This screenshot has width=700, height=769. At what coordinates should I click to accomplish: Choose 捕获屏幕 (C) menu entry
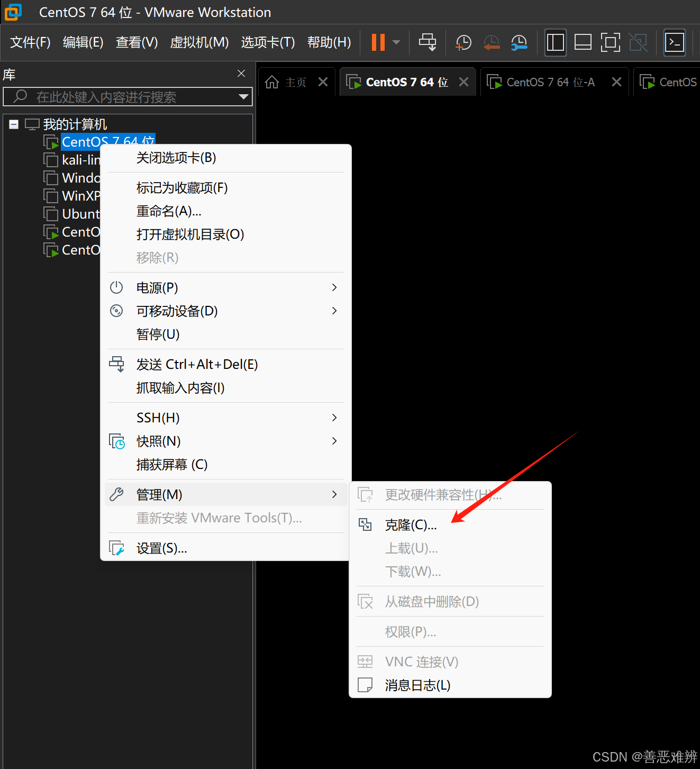click(x=226, y=465)
